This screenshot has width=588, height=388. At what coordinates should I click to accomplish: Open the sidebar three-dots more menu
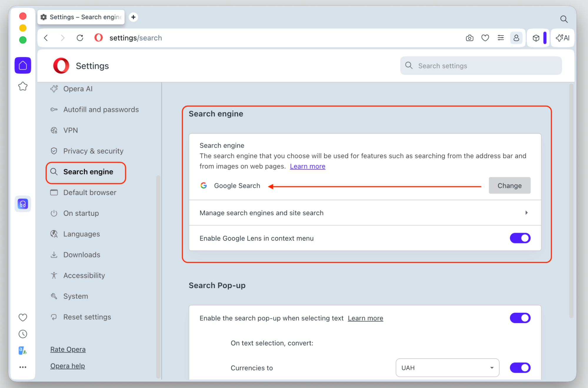pyautogui.click(x=23, y=367)
